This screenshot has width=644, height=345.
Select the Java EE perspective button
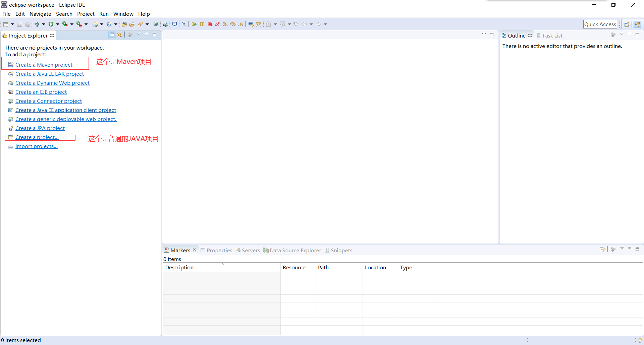638,24
